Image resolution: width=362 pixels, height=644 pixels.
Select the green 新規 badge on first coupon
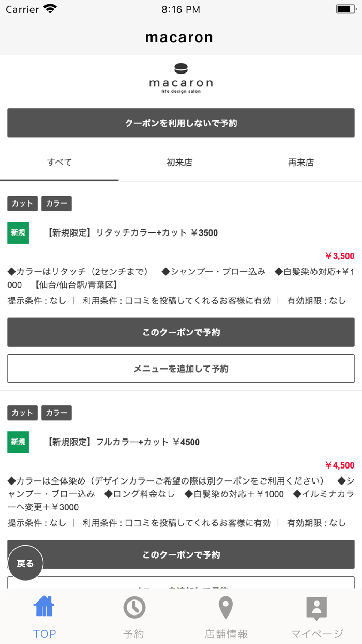18,233
